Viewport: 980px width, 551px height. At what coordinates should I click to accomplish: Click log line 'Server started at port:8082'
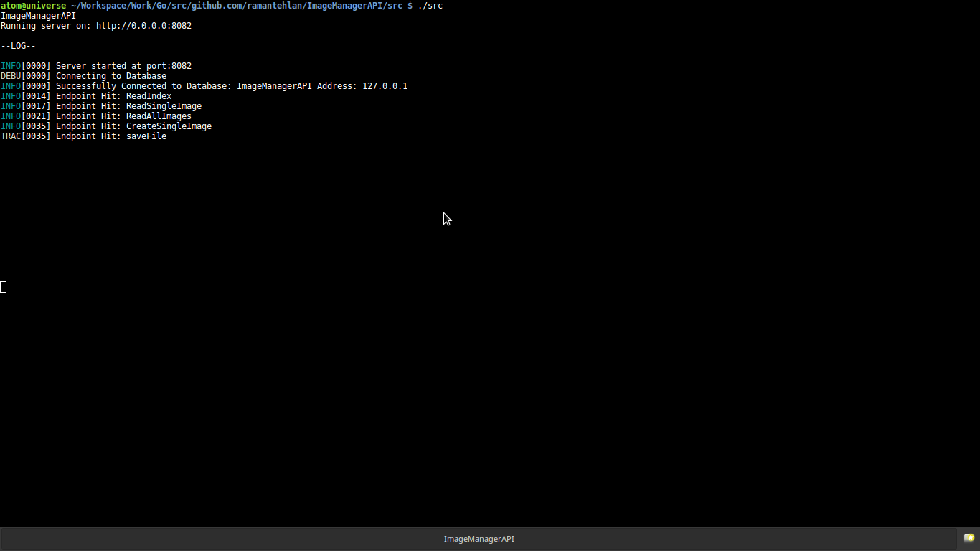pyautogui.click(x=96, y=66)
